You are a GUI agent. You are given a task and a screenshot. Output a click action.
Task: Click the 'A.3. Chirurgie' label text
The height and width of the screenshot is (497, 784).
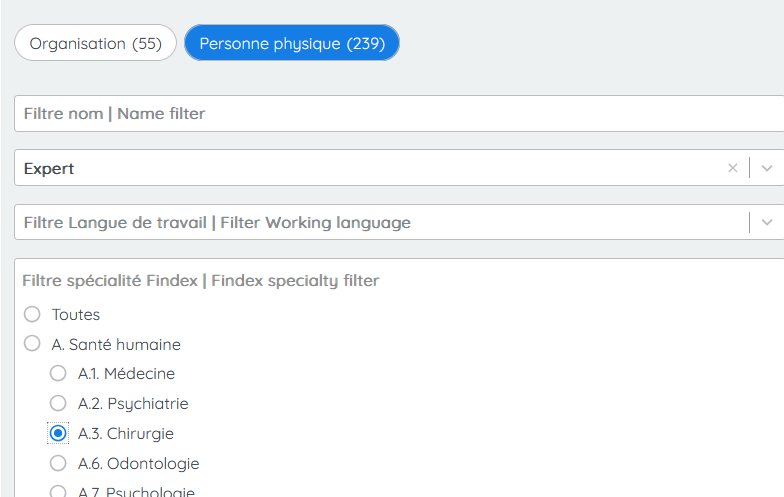click(126, 434)
